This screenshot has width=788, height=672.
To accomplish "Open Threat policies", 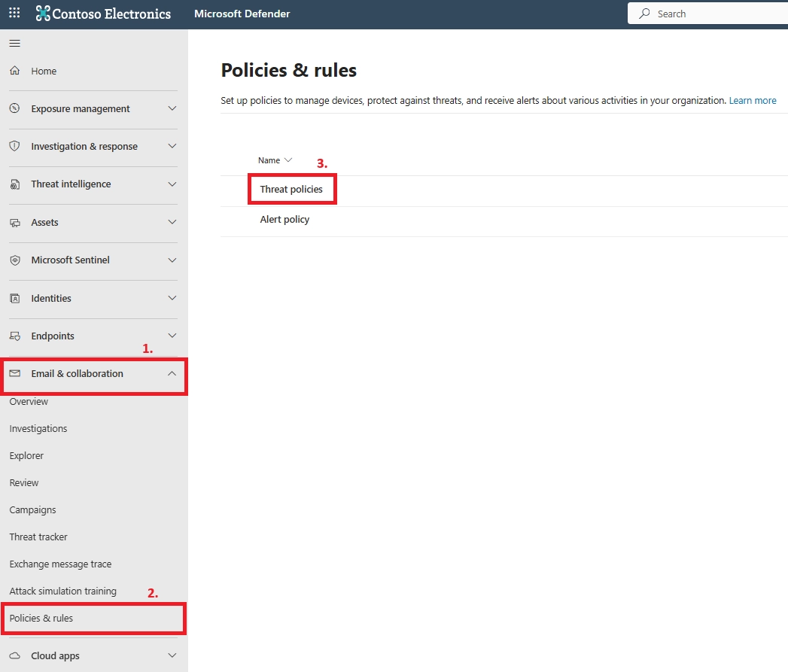I will [x=291, y=189].
